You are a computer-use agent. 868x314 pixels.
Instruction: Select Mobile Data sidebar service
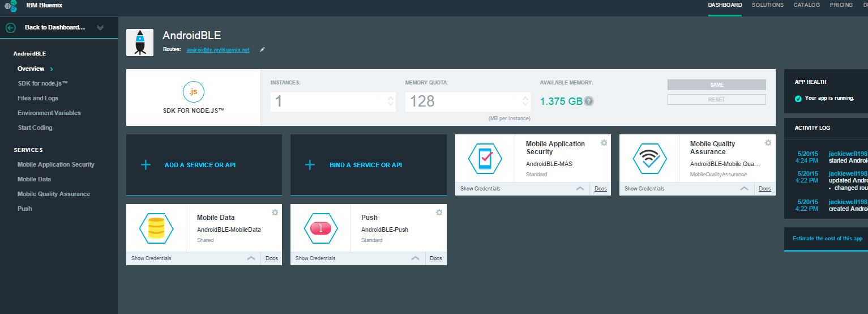[35, 179]
